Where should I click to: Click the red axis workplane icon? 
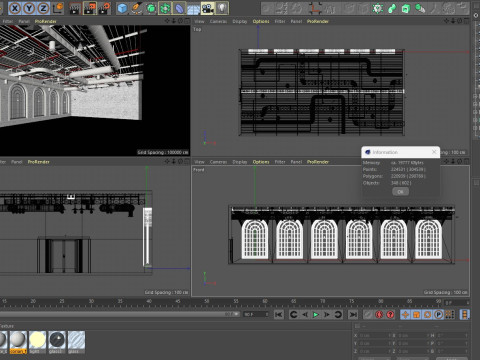[315, 8]
